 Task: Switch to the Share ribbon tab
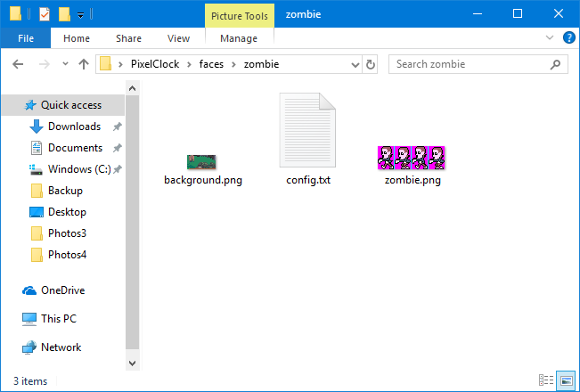coord(128,38)
